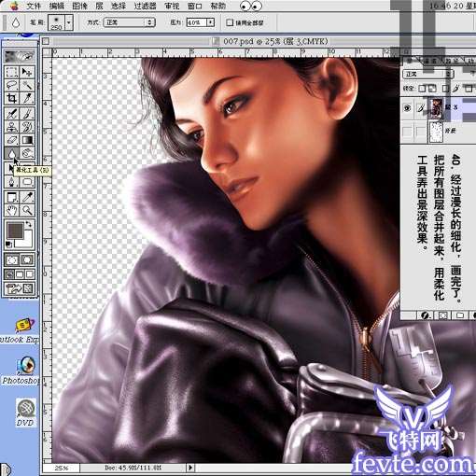The height and width of the screenshot is (476, 476).
Task: Choose the Crop tool
Action: [x=12, y=98]
